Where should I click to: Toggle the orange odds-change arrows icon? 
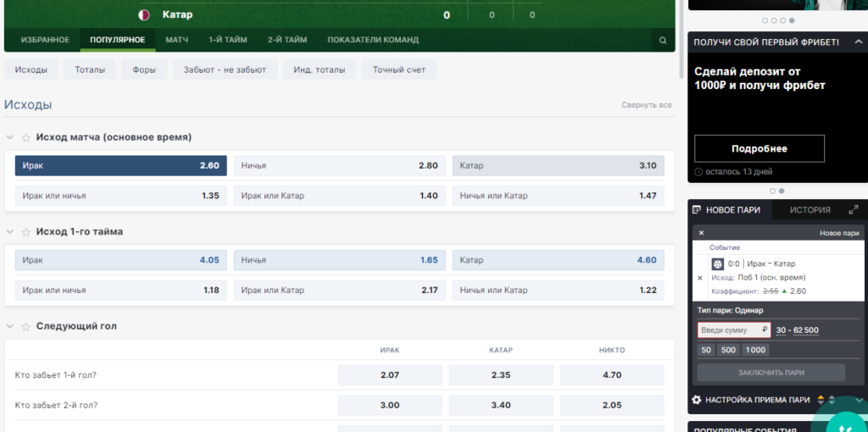pos(821,399)
